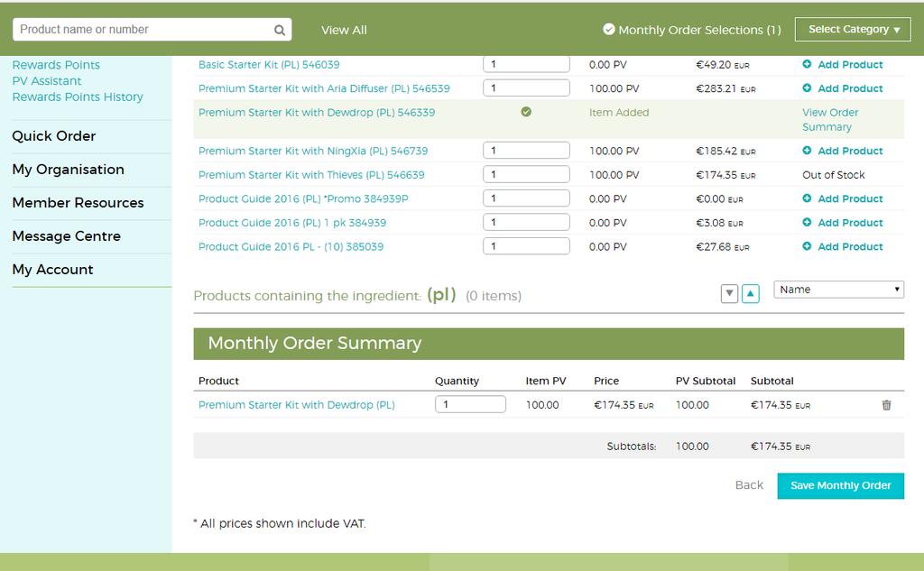Click quantity field for Thieves kit
Viewport: 924px width, 571px height.
526,174
